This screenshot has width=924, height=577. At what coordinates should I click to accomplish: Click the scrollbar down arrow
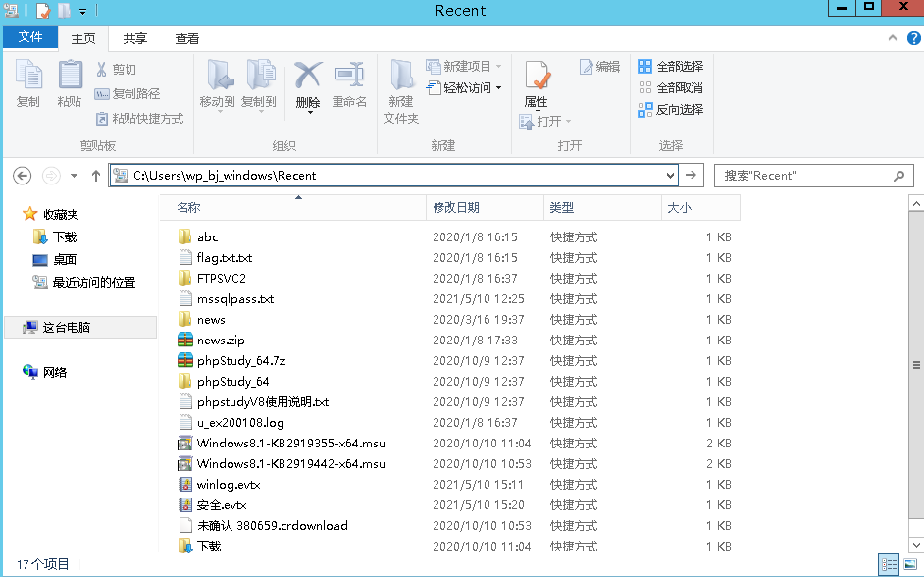[916, 545]
